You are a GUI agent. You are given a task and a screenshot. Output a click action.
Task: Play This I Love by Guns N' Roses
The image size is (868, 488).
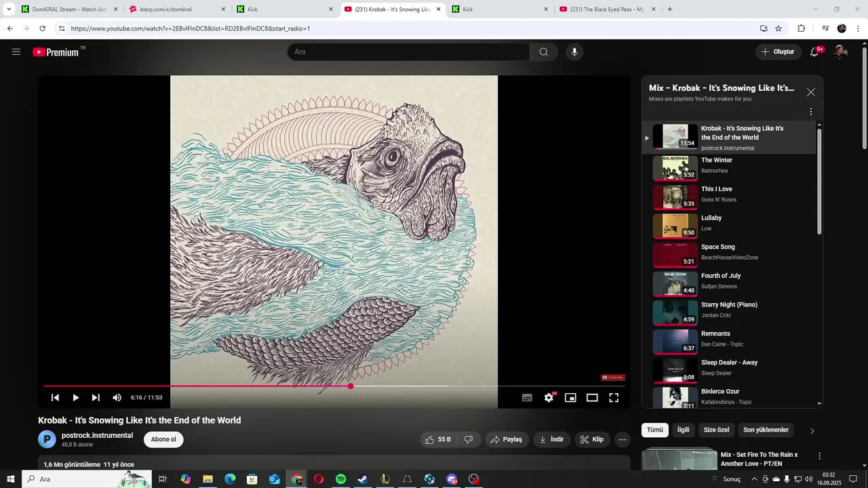729,196
